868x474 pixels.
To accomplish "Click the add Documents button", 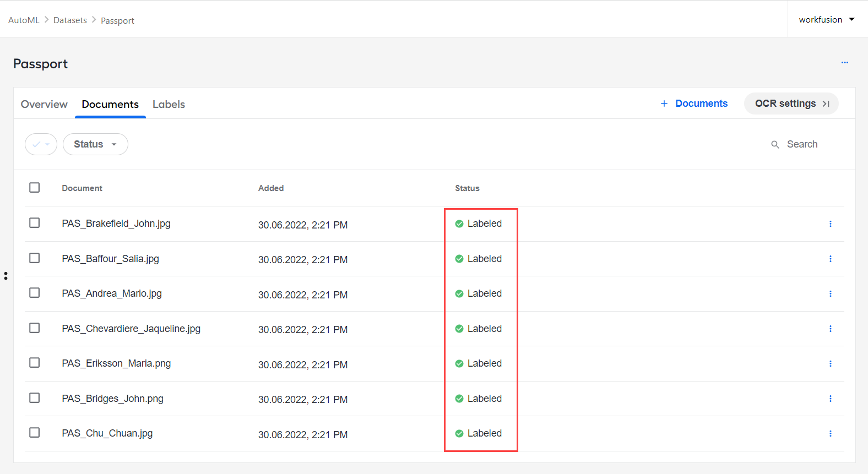I will [x=694, y=103].
